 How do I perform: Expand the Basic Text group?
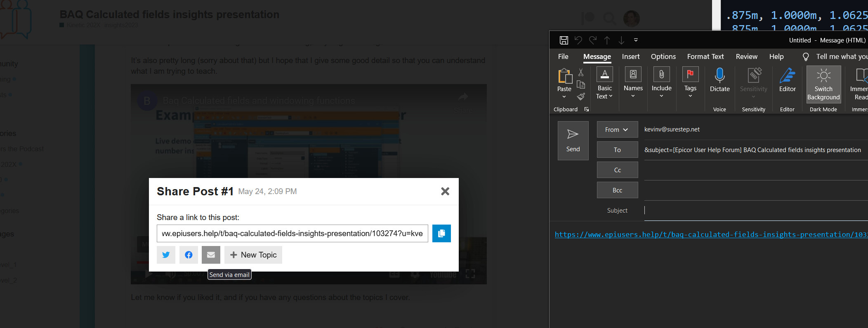pos(604,84)
